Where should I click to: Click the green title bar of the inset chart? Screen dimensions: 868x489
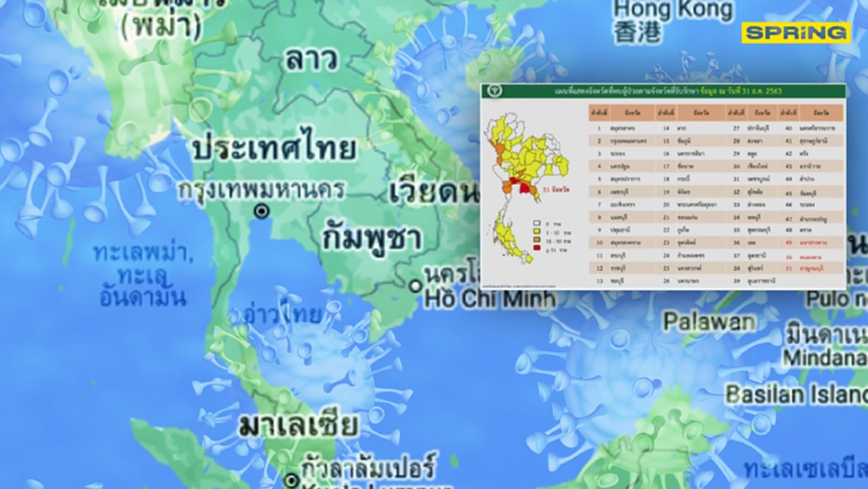[x=663, y=91]
